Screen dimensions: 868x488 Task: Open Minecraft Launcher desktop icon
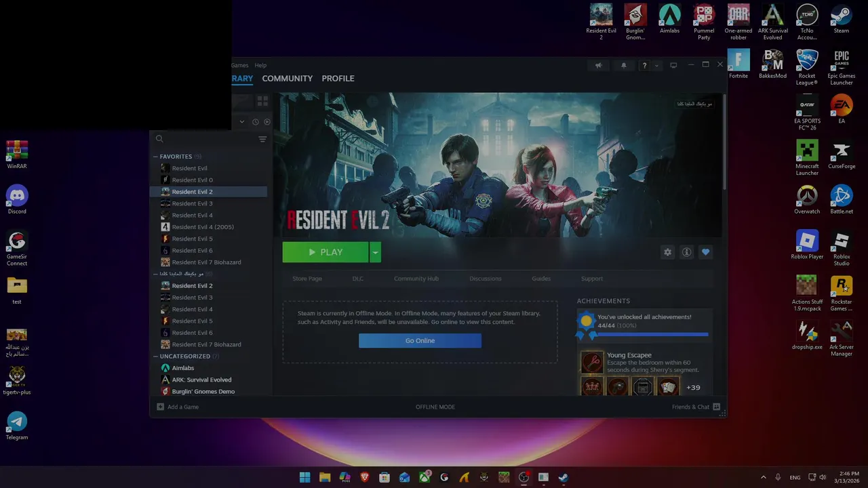(x=807, y=157)
